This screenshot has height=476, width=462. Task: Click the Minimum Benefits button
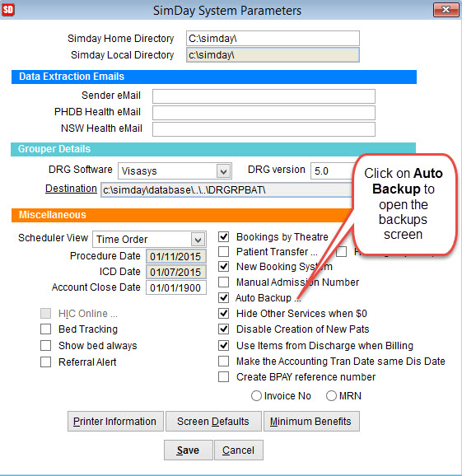(311, 422)
